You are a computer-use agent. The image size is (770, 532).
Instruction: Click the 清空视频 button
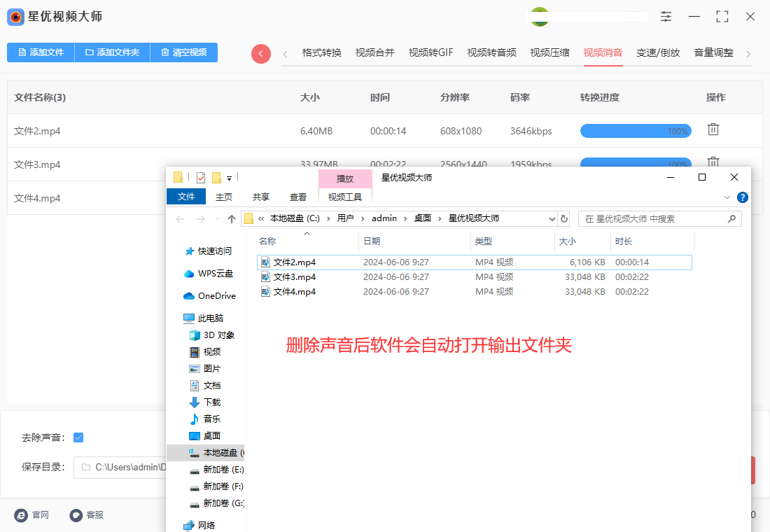coord(183,52)
